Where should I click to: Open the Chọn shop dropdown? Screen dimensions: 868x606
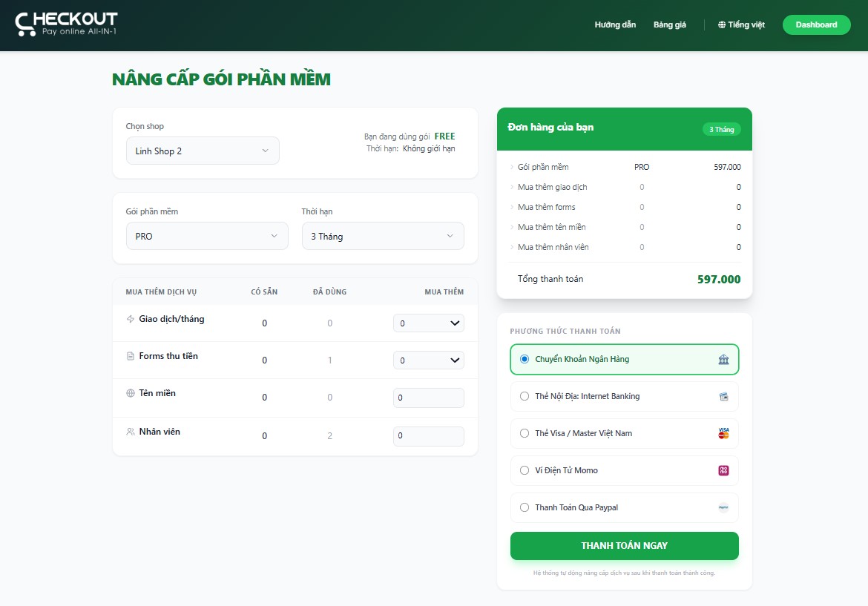tap(203, 151)
